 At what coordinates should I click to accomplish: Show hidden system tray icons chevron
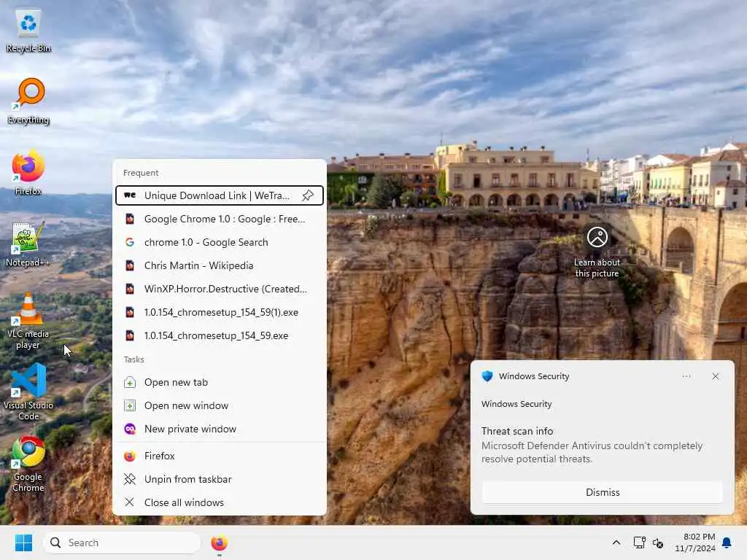pyautogui.click(x=616, y=542)
